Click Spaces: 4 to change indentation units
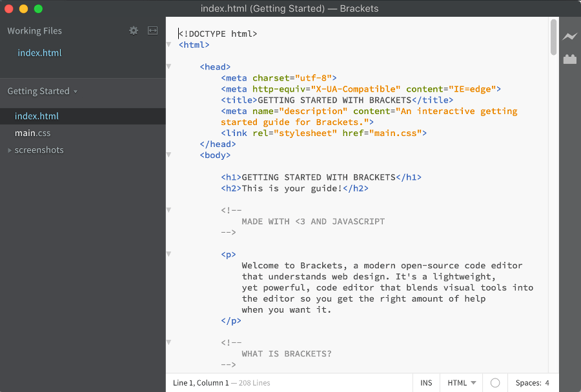 click(533, 382)
